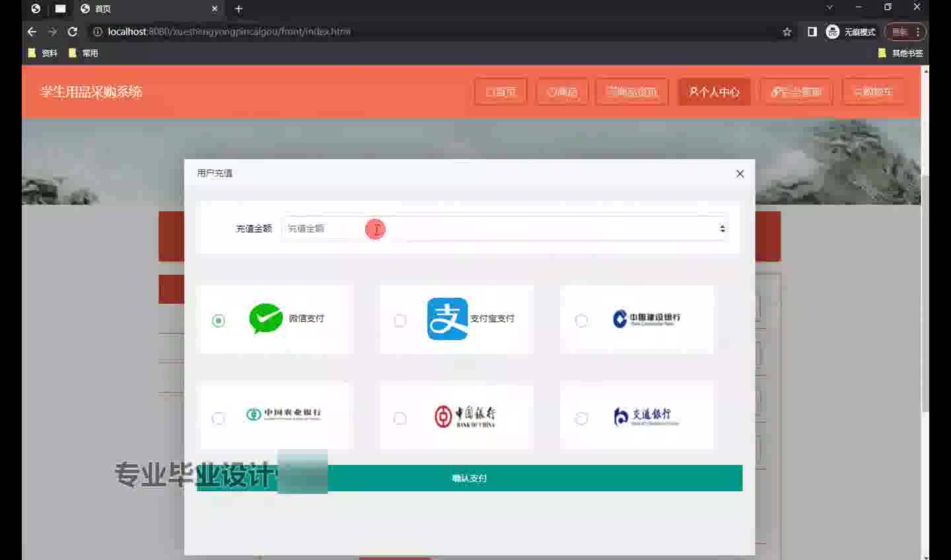Toggle the browser side panel icon
The width and height of the screenshot is (951, 560).
[812, 32]
